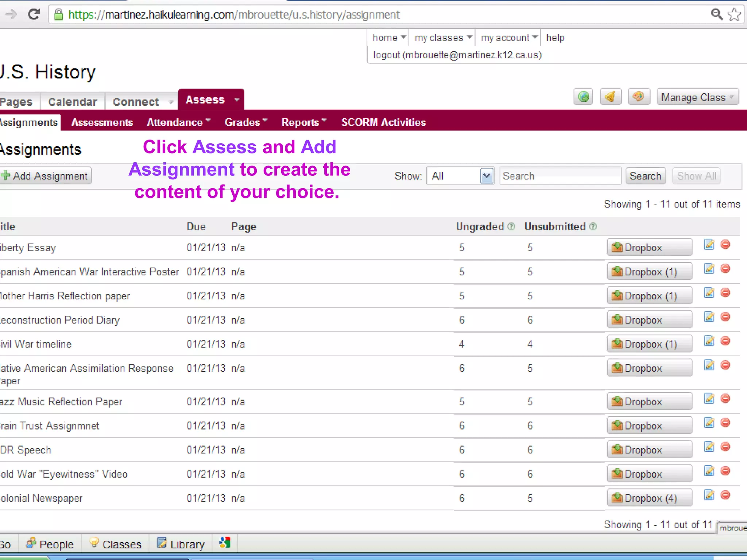Select the Assignments sub-tab
747x560 pixels.
(x=29, y=122)
